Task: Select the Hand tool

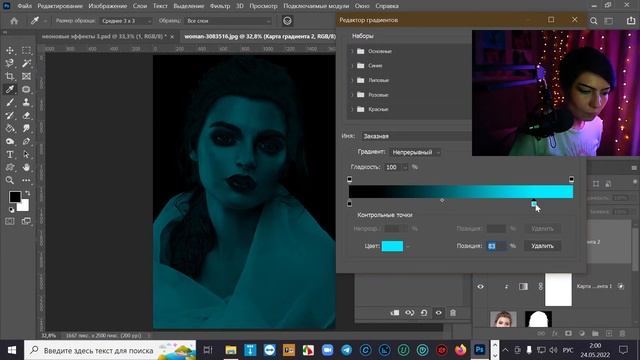Action: (x=26, y=167)
